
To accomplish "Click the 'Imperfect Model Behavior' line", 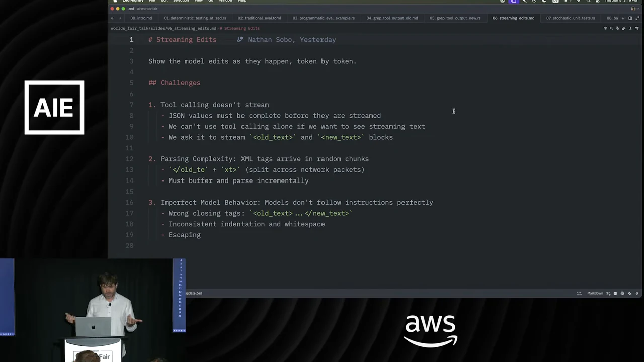I will pos(291,202).
